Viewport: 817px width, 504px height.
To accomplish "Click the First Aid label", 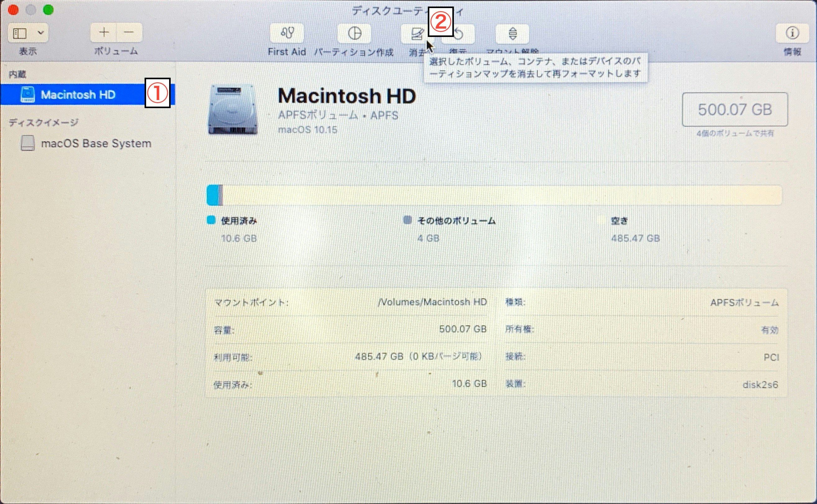I will point(287,52).
